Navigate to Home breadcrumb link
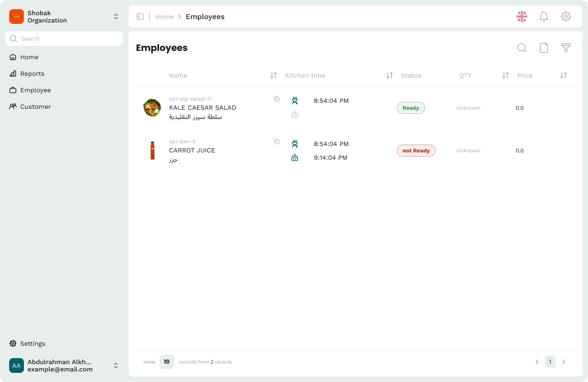The width and height of the screenshot is (588, 382). click(164, 17)
